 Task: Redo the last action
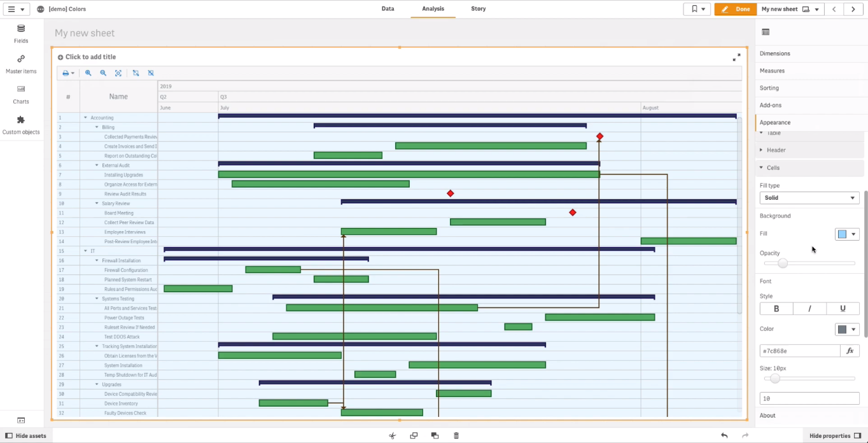745,436
